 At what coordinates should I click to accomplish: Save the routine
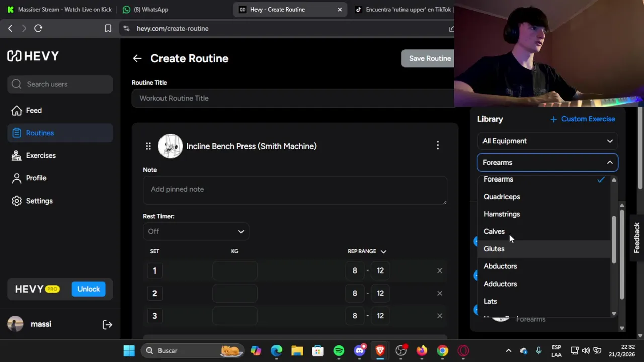[428, 58]
